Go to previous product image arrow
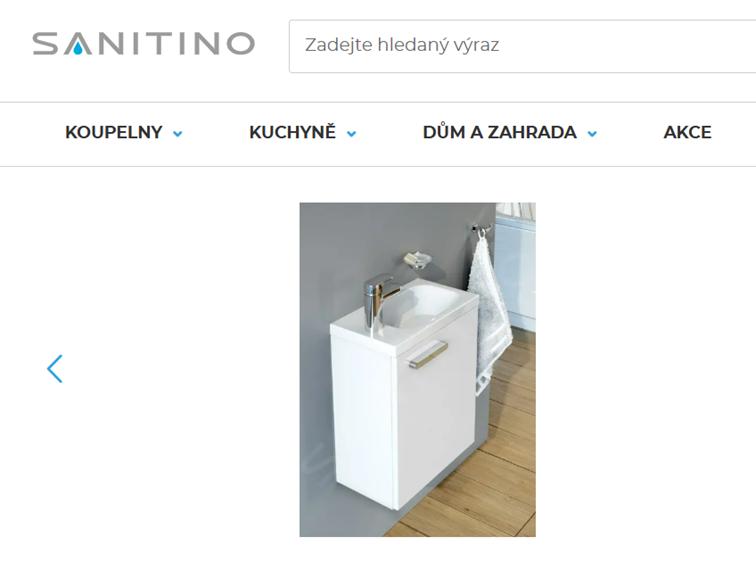756x579 pixels. tap(55, 369)
